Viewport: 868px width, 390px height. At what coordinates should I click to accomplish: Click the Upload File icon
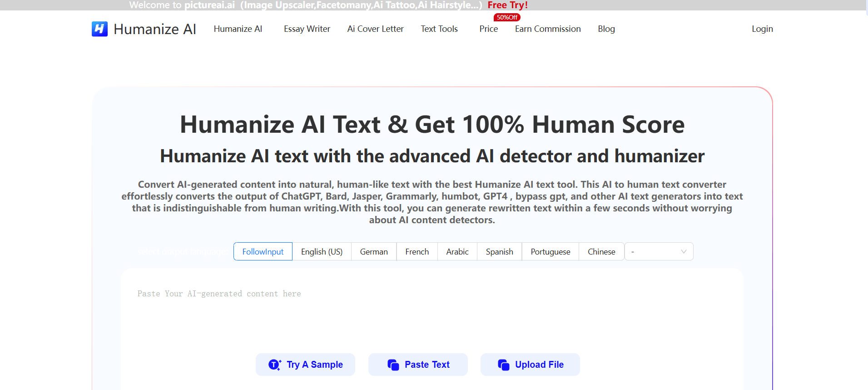click(x=503, y=365)
